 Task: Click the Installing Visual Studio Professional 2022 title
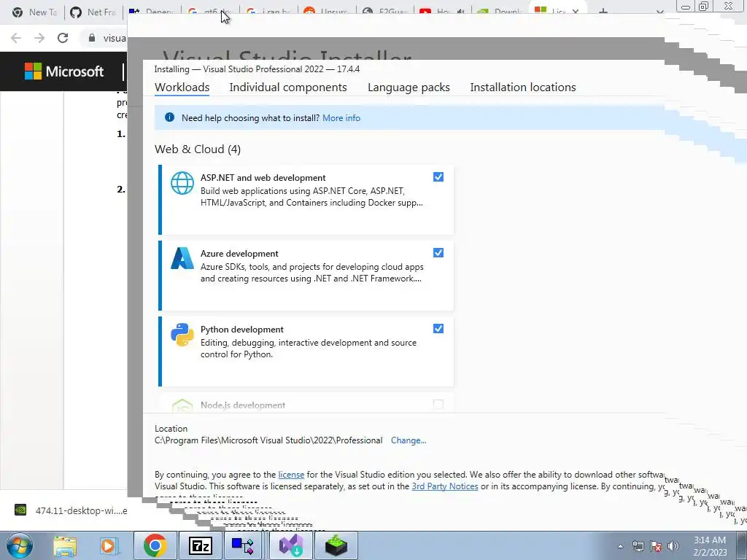click(x=258, y=69)
